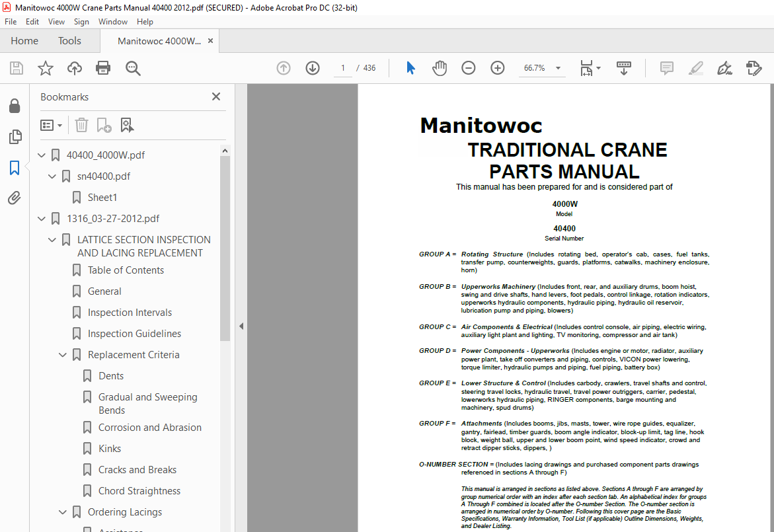
Task: Open Attachments paperclip panel
Action: point(15,198)
